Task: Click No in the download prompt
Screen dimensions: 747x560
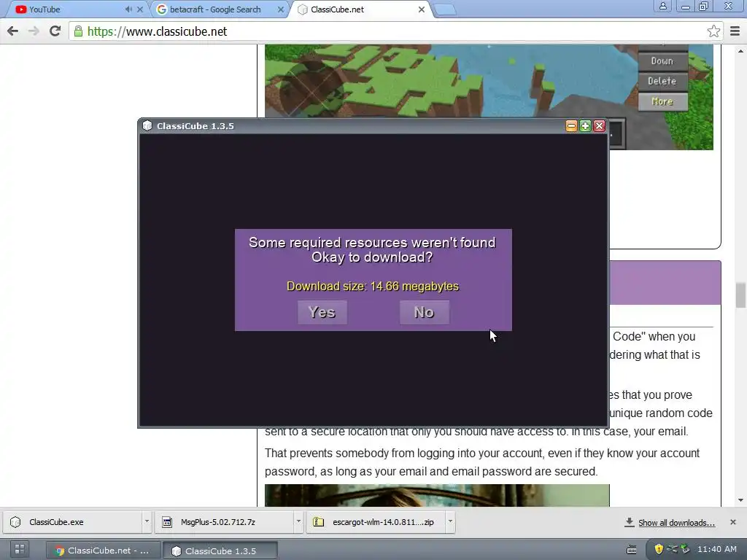Action: click(424, 312)
